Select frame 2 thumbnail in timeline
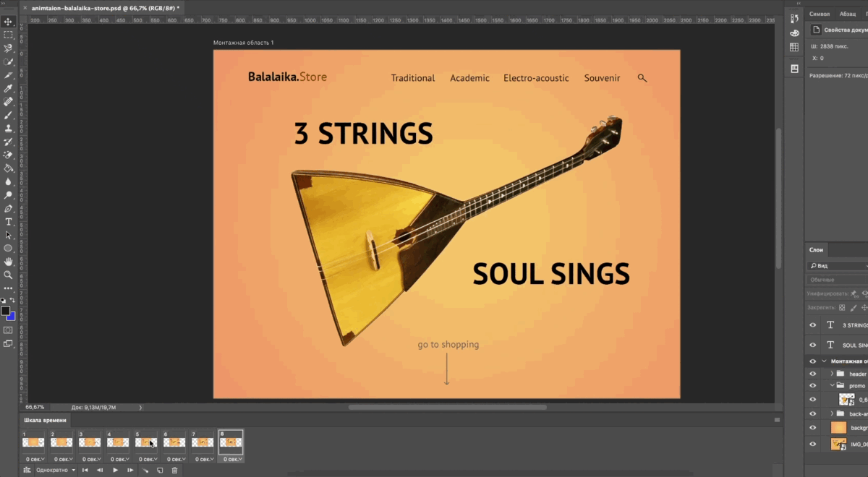The width and height of the screenshot is (868, 477). coord(62,442)
